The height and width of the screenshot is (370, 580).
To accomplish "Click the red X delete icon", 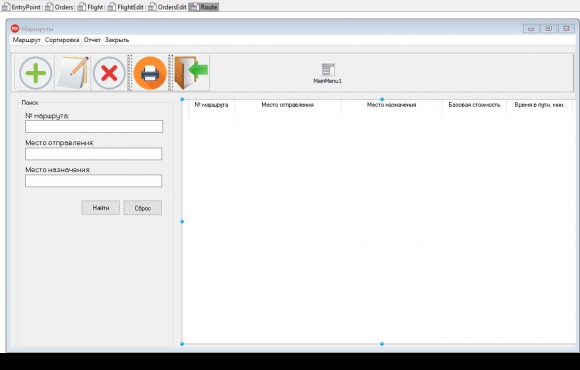I will (109, 73).
